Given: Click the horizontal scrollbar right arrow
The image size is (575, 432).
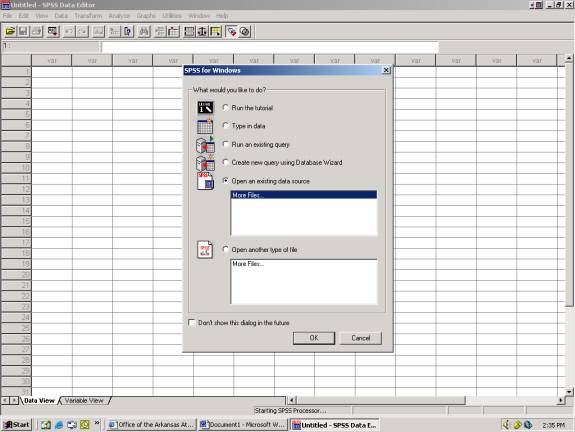Looking at the screenshot, I should click(x=561, y=400).
